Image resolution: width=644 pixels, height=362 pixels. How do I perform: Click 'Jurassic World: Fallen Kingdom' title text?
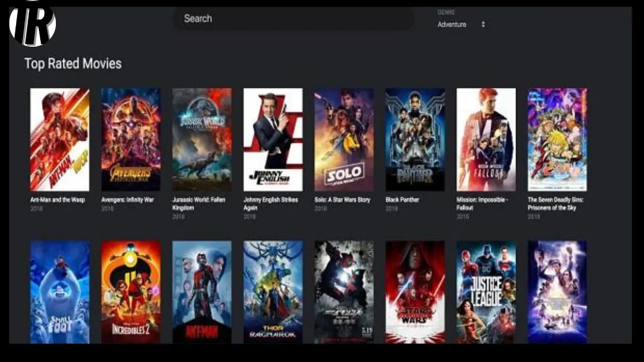(199, 204)
